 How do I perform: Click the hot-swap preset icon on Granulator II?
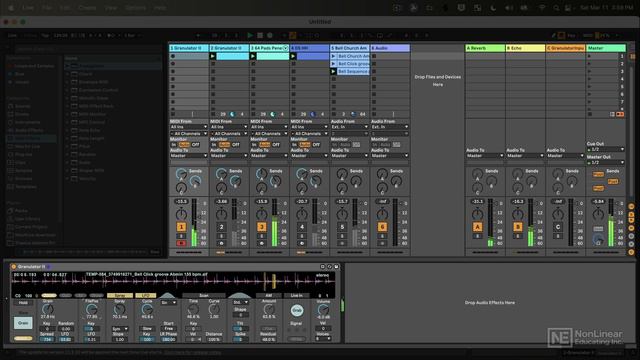pyautogui.click(x=329, y=267)
